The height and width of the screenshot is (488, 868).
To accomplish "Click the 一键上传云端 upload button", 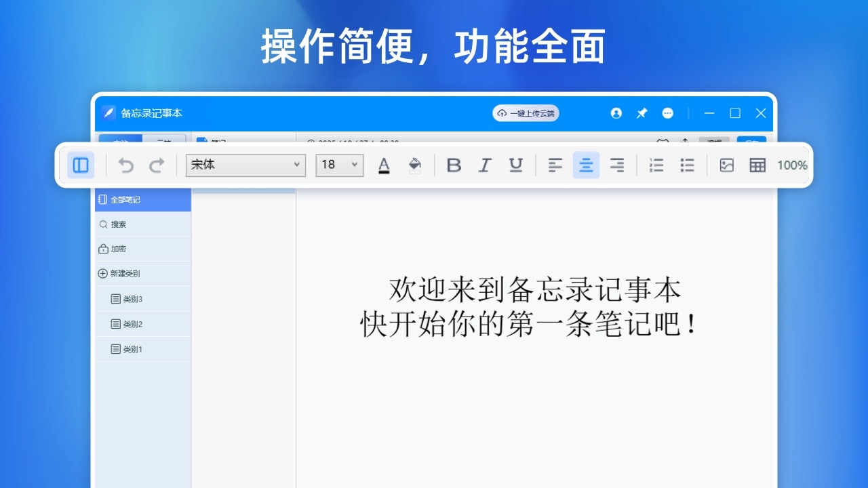I will tap(525, 113).
